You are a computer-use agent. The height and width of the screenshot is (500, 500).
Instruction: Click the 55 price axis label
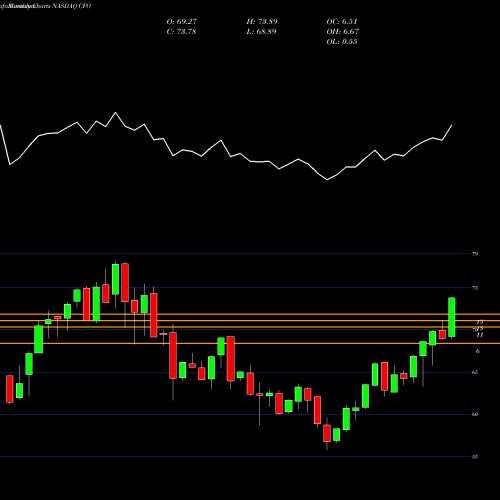(475, 457)
